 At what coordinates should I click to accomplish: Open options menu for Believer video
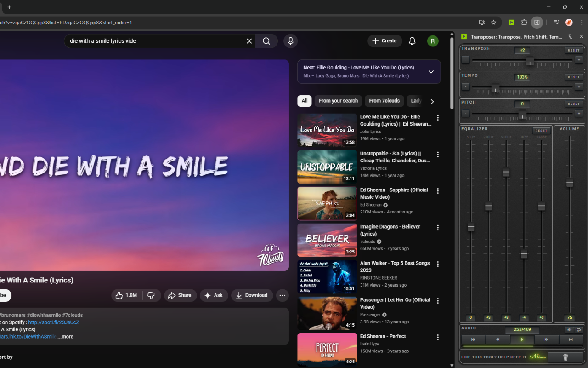[x=438, y=228]
